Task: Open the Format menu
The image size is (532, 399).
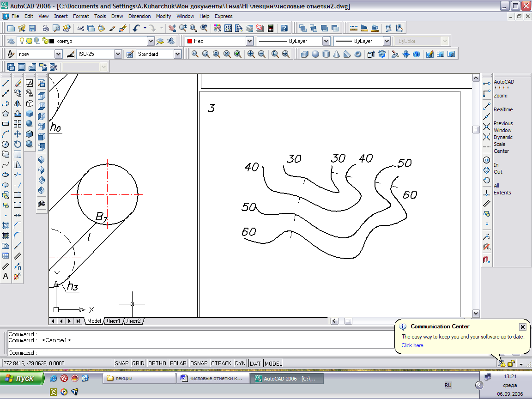Action: click(x=81, y=16)
